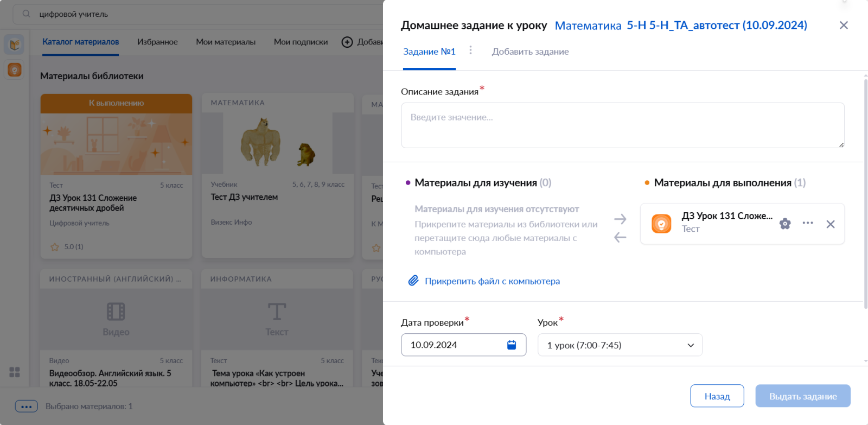Focus the Описание задания text area
The image size is (868, 425).
pyautogui.click(x=623, y=125)
